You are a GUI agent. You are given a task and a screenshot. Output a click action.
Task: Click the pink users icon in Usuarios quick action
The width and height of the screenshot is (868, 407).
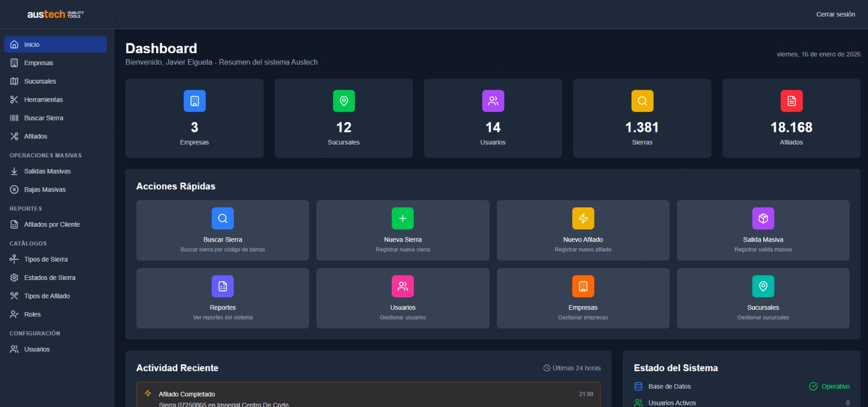point(403,287)
